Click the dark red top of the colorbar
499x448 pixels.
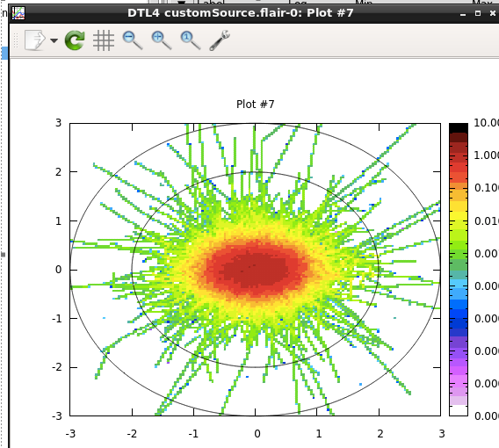coord(459,138)
